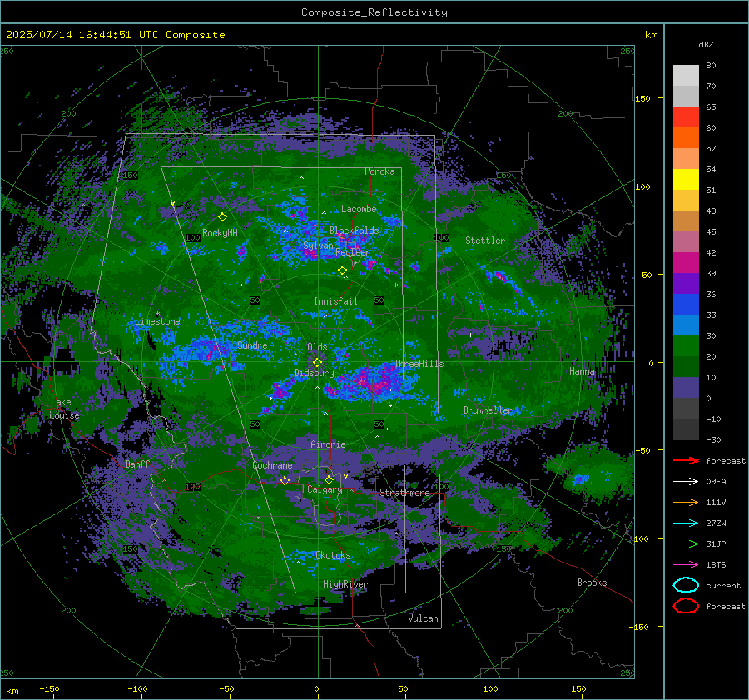
Task: Click the Calgary city label
Action: 325,489
